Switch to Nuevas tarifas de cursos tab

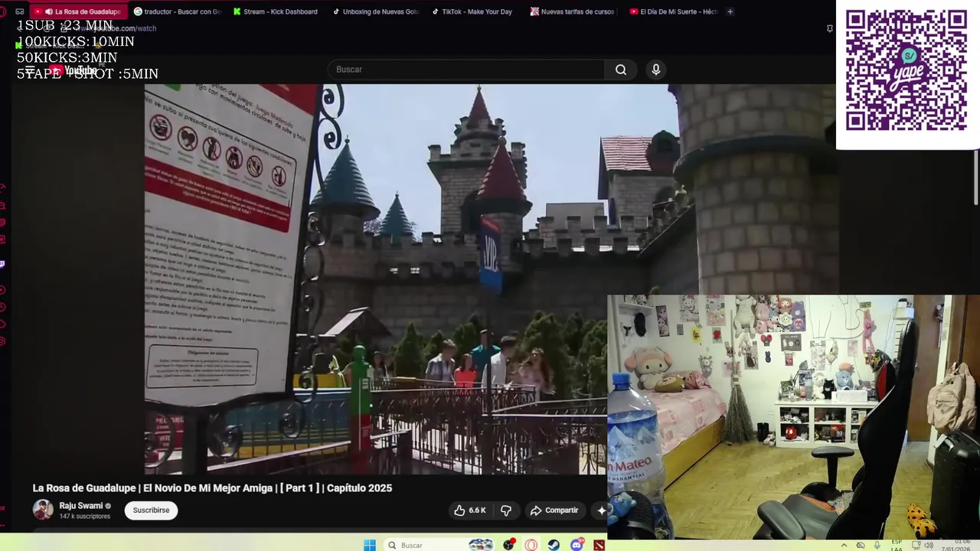click(573, 11)
